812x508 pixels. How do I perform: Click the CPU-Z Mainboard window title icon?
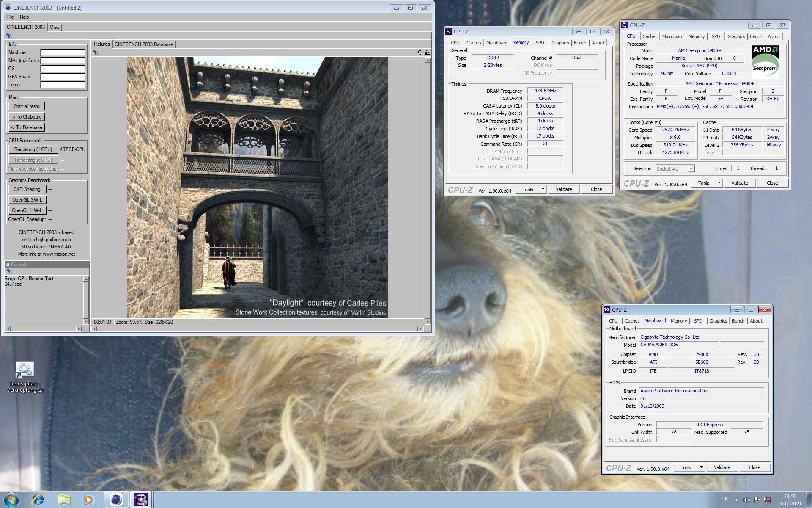607,309
